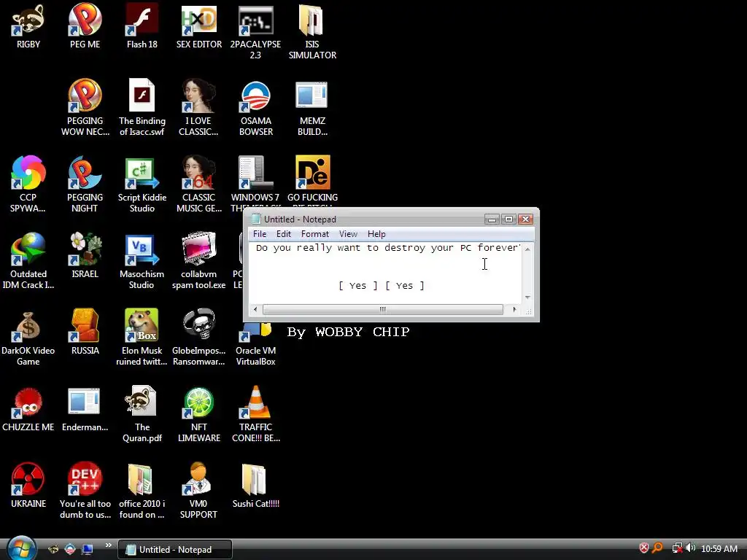This screenshot has height=560, width=747.
Task: Launch Oracle VM VirtualBox shortcut
Action: (255, 345)
